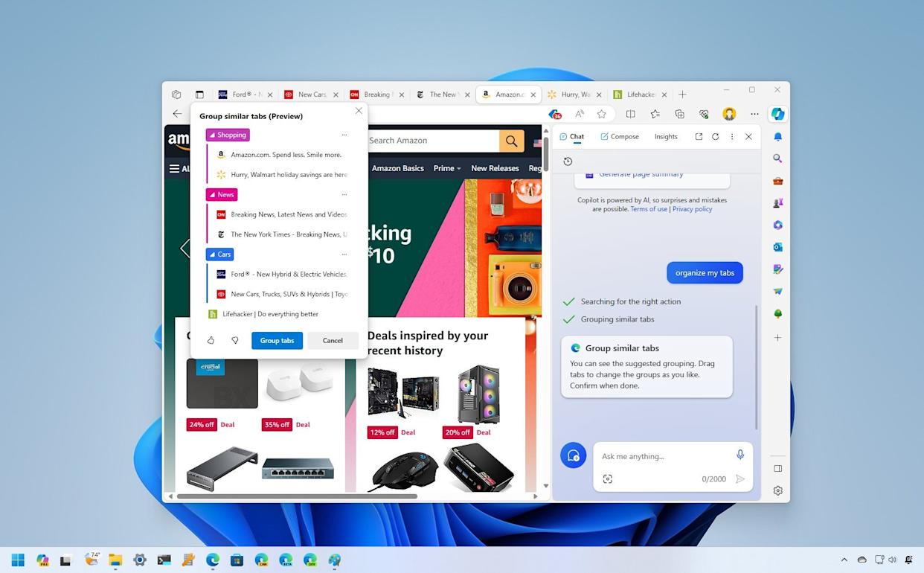Start a new topic with round blue button
Viewport: 924px width, 573px height.
click(573, 455)
